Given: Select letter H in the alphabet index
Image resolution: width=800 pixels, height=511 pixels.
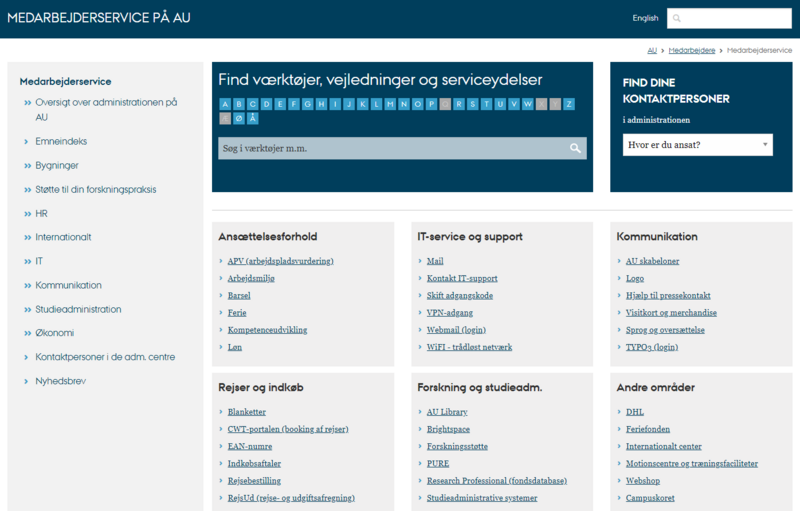Looking at the screenshot, I should (321, 105).
